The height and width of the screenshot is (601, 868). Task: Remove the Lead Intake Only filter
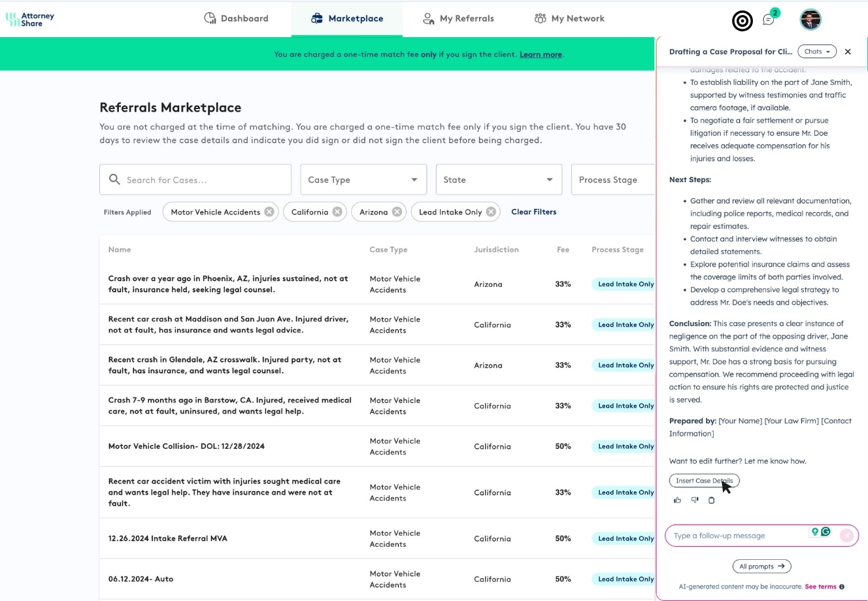click(491, 212)
